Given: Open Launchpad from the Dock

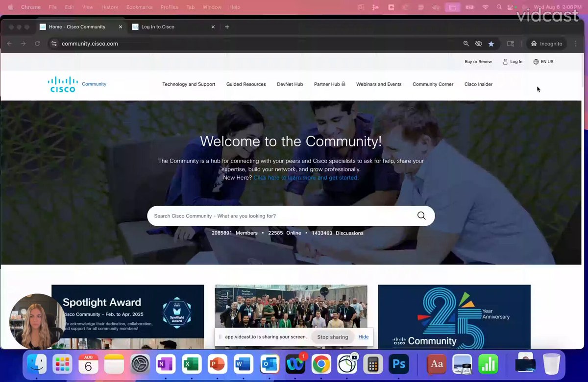Looking at the screenshot, I should tap(62, 364).
